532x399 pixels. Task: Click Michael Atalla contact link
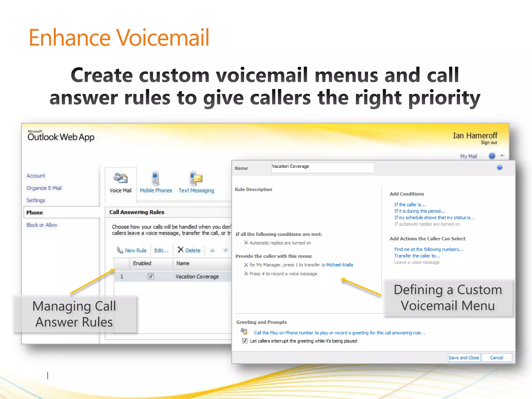pos(340,265)
